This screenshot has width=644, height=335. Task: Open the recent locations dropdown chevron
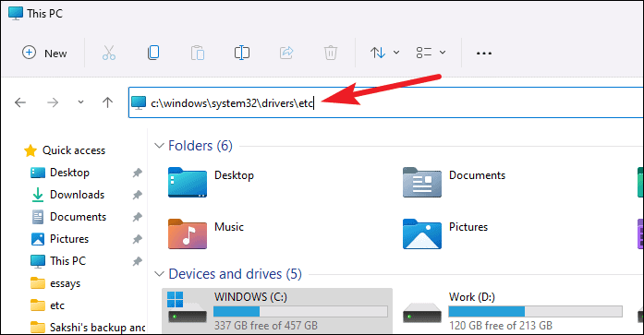click(80, 102)
